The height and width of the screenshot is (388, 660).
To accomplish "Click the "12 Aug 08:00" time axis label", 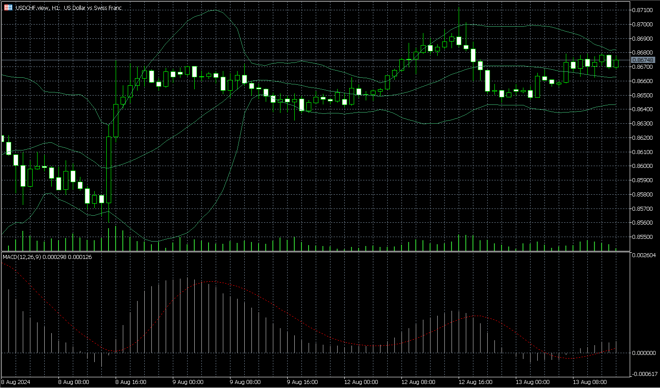I will (418, 382).
